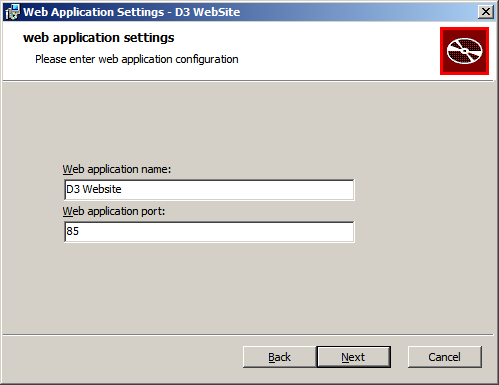The height and width of the screenshot is (385, 499).
Task: Focus the Web application port input field
Action: [x=209, y=232]
